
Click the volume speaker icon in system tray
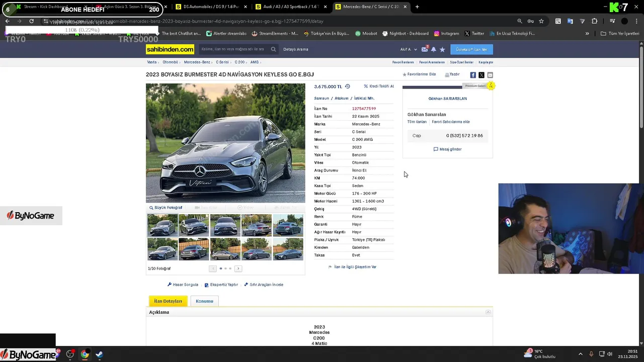point(610,354)
